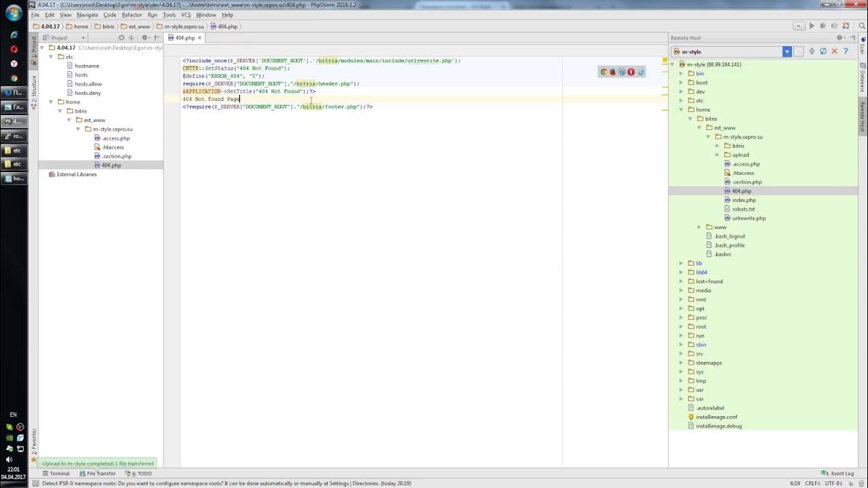Open in Internet Explorer from editor popup
The width and height of the screenshot is (868, 488).
640,72
